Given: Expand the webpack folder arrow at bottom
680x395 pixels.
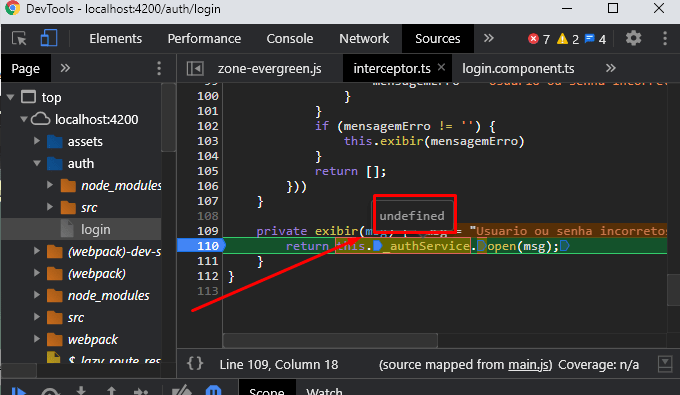Looking at the screenshot, I should tap(37, 339).
